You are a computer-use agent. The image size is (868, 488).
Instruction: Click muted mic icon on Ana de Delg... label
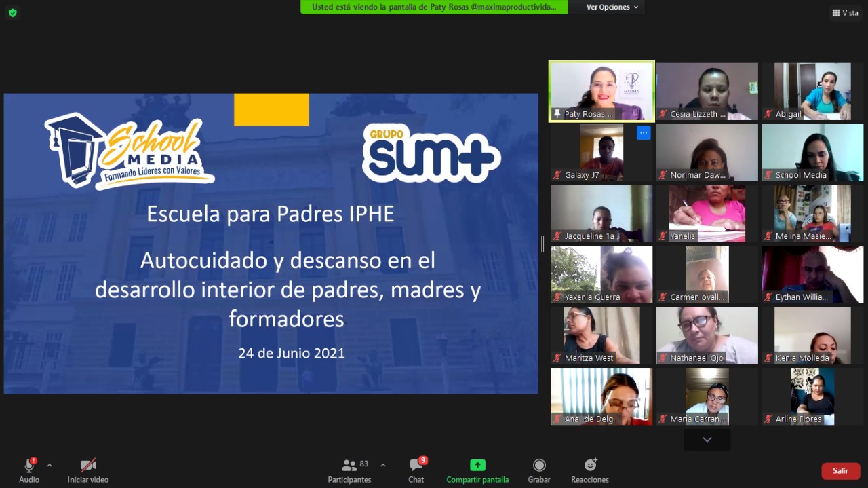[x=557, y=419]
